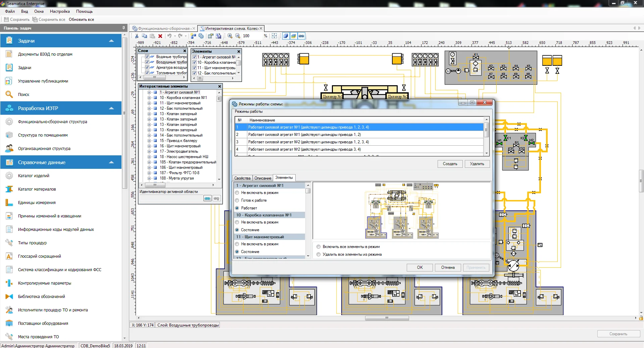Open Каталог изделий in reference data
The width and height of the screenshot is (644, 348).
click(x=34, y=176)
